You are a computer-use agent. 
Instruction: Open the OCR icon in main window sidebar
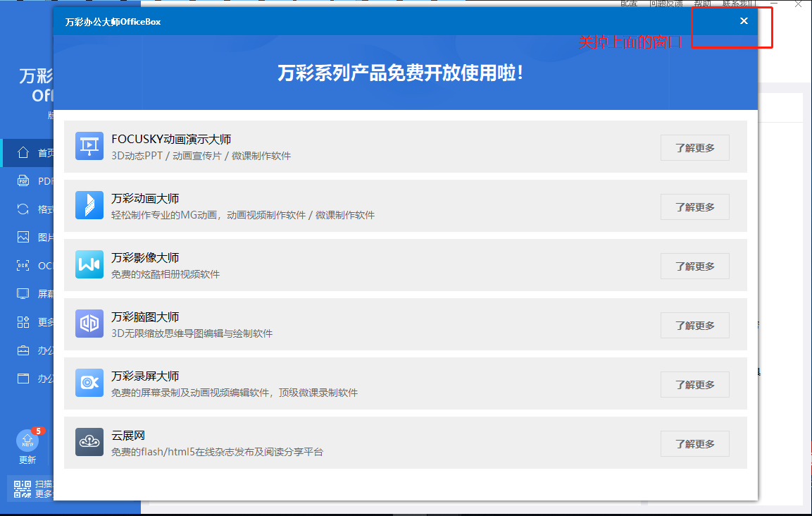(x=23, y=266)
